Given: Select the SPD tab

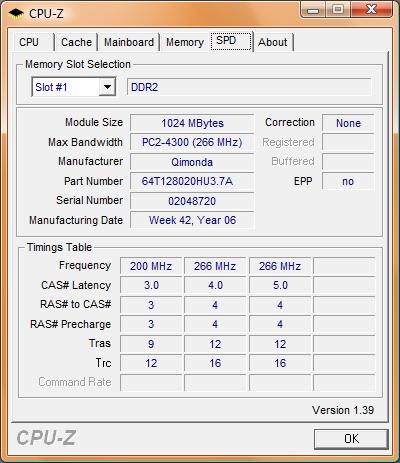Looking at the screenshot, I should coord(231,41).
